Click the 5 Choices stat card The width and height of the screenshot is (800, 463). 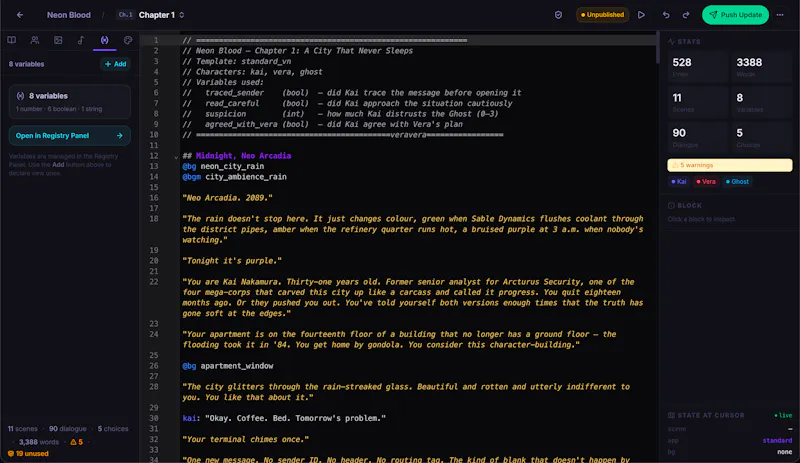click(762, 137)
